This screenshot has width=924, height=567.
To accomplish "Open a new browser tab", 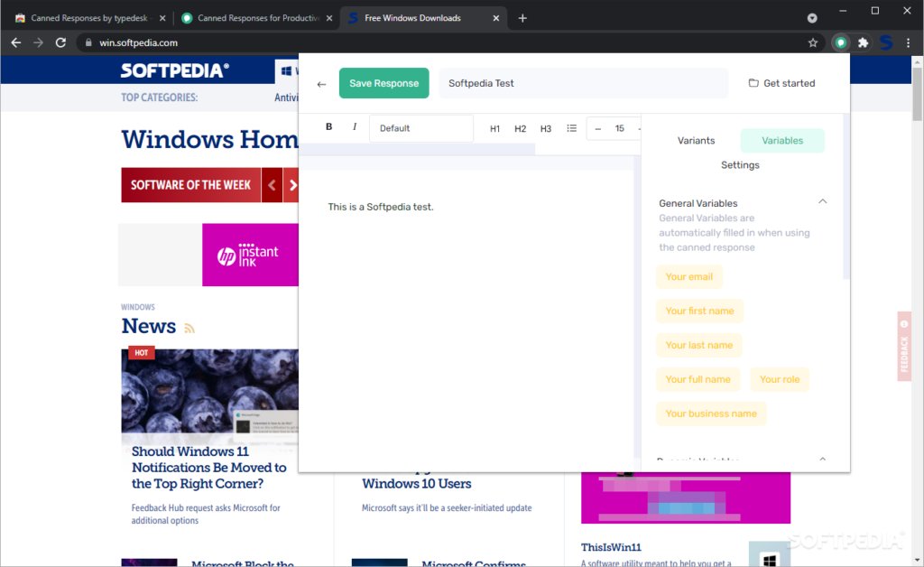I will (522, 18).
